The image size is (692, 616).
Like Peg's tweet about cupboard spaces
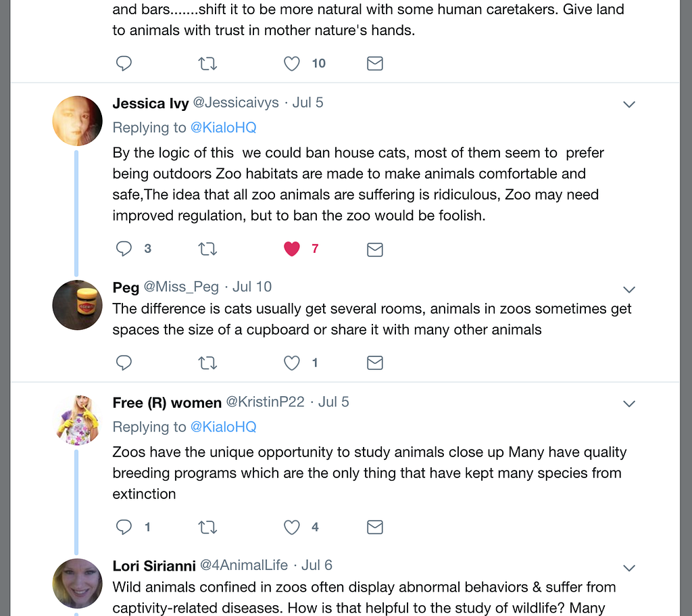(x=291, y=363)
